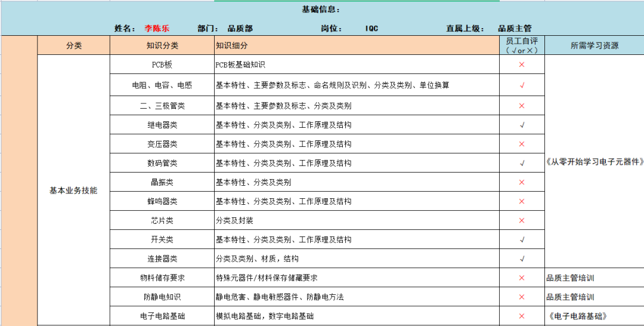Click 品质主管 in the header row
Screen dimensions: 644x326
(x=515, y=29)
